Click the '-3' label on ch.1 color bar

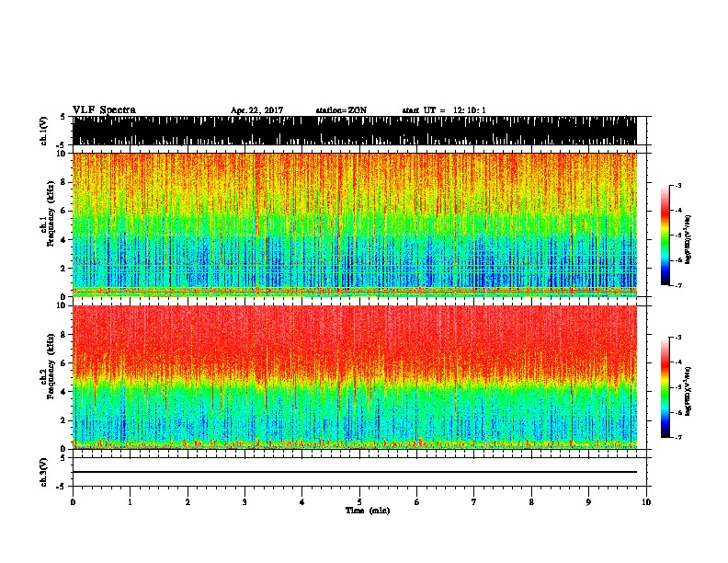point(678,186)
